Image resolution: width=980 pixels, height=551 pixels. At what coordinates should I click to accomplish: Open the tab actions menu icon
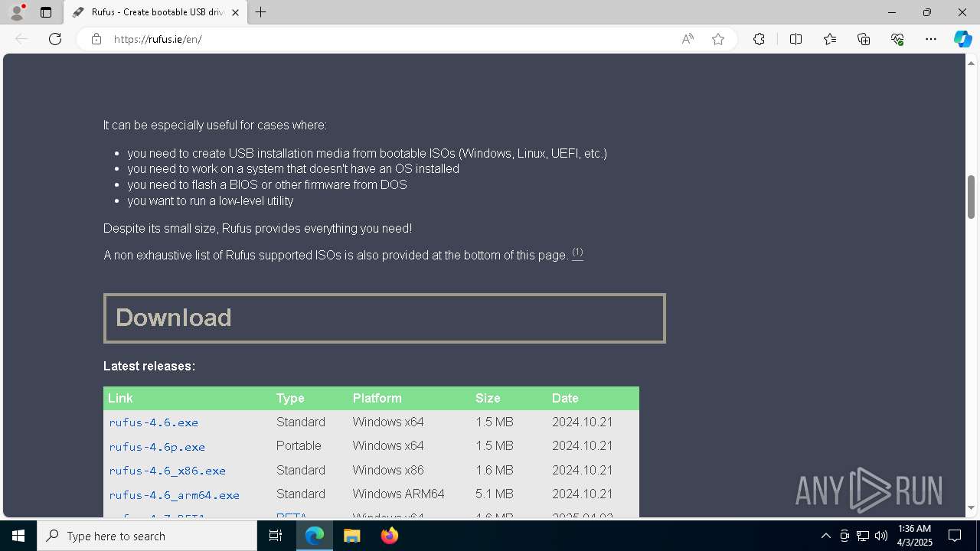tap(46, 12)
